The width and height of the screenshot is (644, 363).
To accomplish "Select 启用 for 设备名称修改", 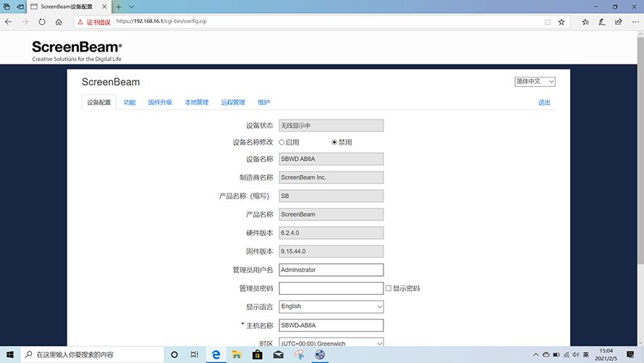I will coord(281,142).
